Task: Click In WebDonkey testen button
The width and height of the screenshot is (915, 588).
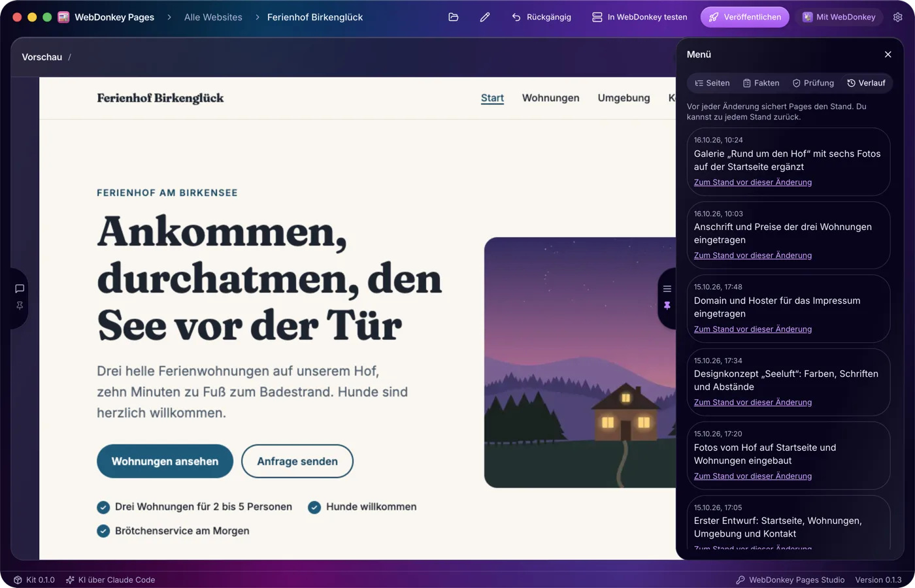Action: [640, 17]
